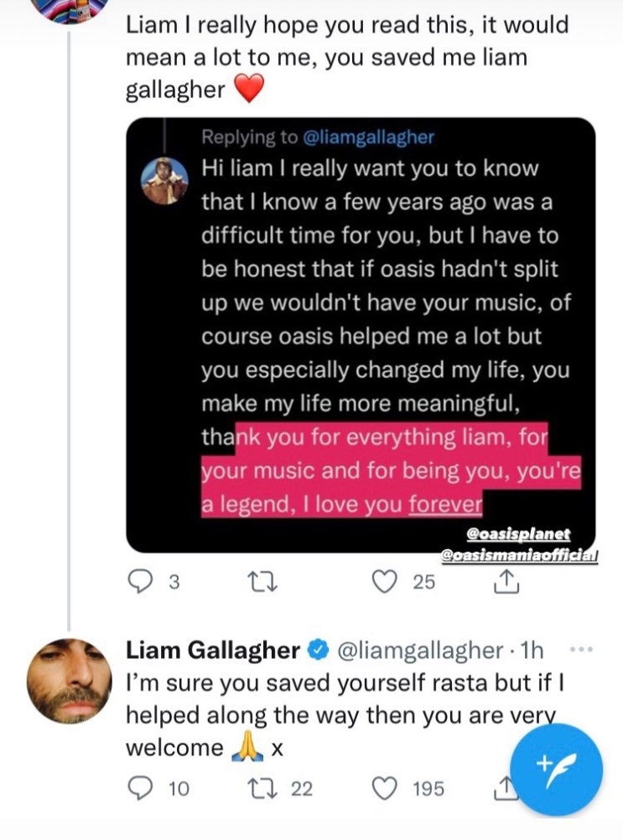Tap the small avatar inside the quoted tweet
Image resolution: width=623 pixels, height=840 pixels.
164,181
